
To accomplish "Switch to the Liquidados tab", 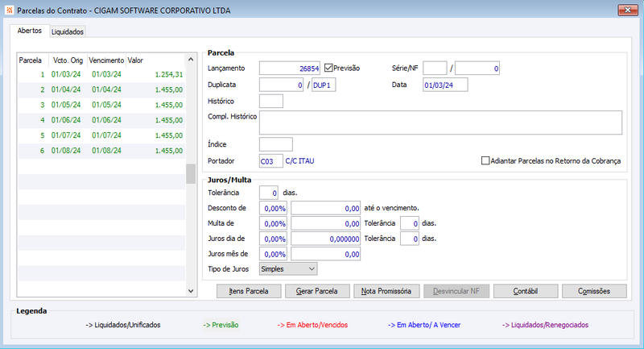I will 68,31.
